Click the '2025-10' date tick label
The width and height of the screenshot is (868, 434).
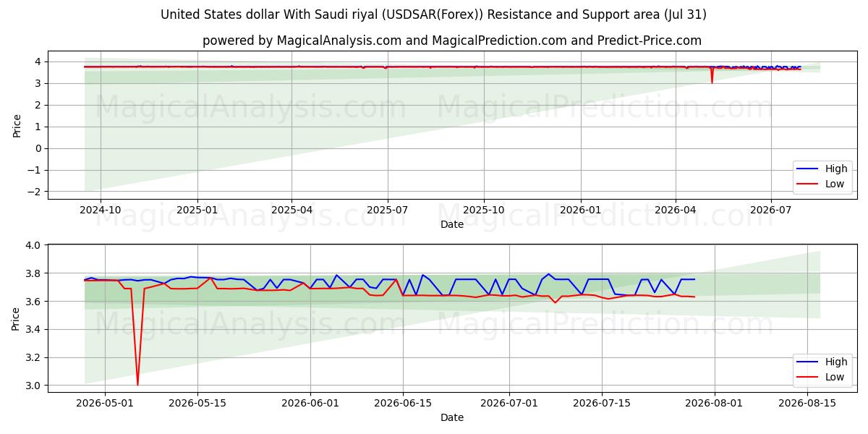483,210
